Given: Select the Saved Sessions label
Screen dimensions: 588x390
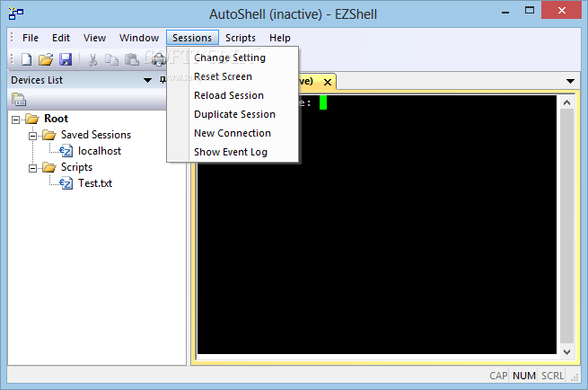Looking at the screenshot, I should (x=96, y=135).
